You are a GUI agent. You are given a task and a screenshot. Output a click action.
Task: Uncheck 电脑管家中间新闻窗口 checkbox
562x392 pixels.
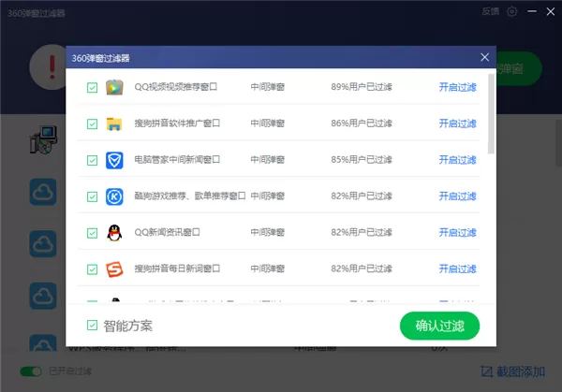[x=92, y=160]
